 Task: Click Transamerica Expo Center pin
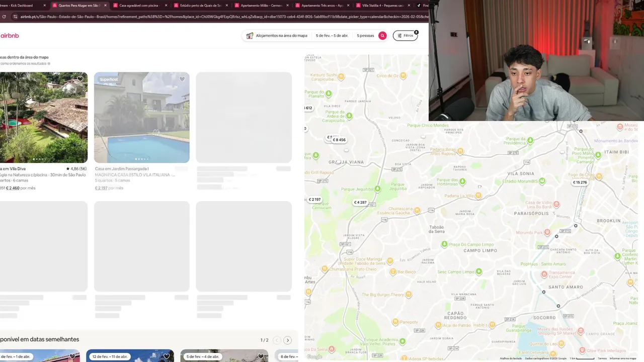(x=544, y=274)
